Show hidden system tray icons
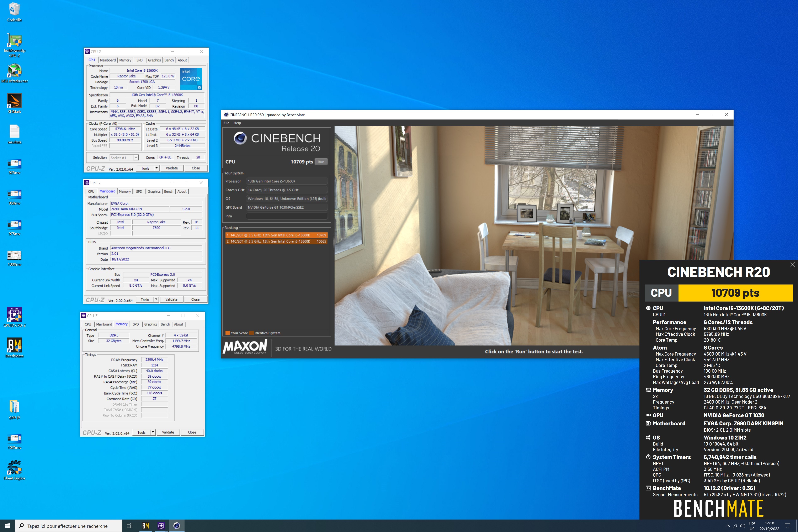 pyautogui.click(x=727, y=526)
